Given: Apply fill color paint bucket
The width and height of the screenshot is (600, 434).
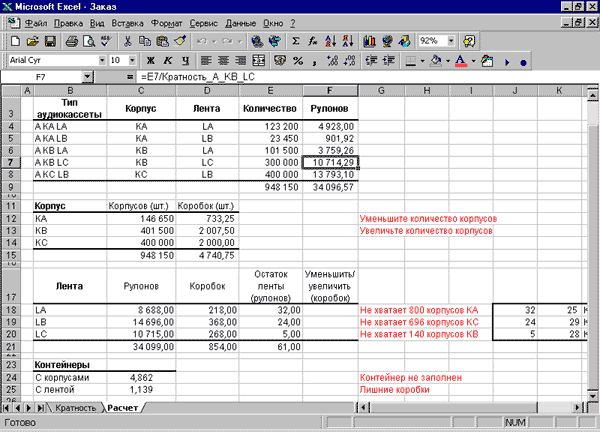Looking at the screenshot, I should (436, 60).
